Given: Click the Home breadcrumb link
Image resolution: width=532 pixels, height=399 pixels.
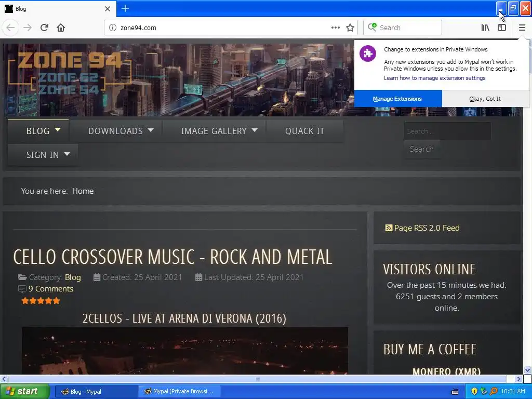Looking at the screenshot, I should [83, 191].
